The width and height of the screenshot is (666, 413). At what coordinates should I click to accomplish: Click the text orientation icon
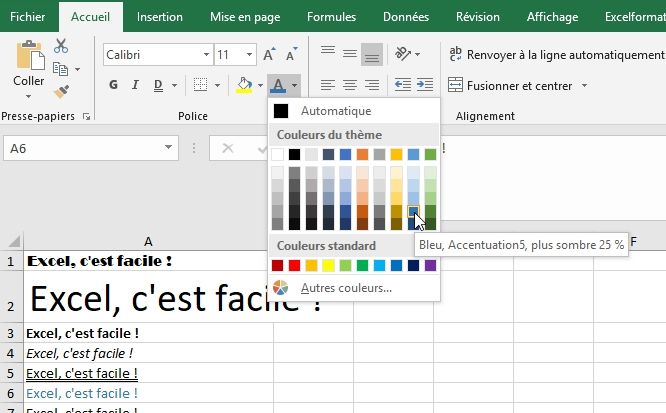[x=403, y=54]
